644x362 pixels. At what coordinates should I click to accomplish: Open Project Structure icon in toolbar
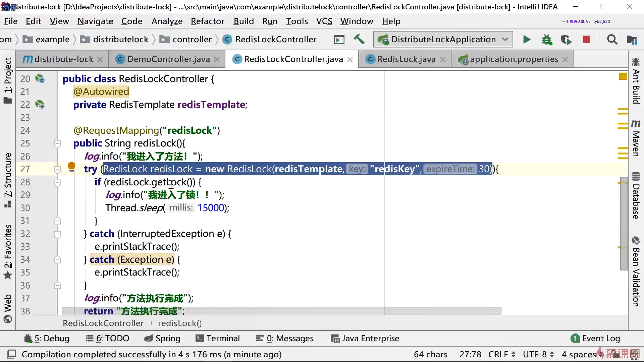[x=632, y=40]
